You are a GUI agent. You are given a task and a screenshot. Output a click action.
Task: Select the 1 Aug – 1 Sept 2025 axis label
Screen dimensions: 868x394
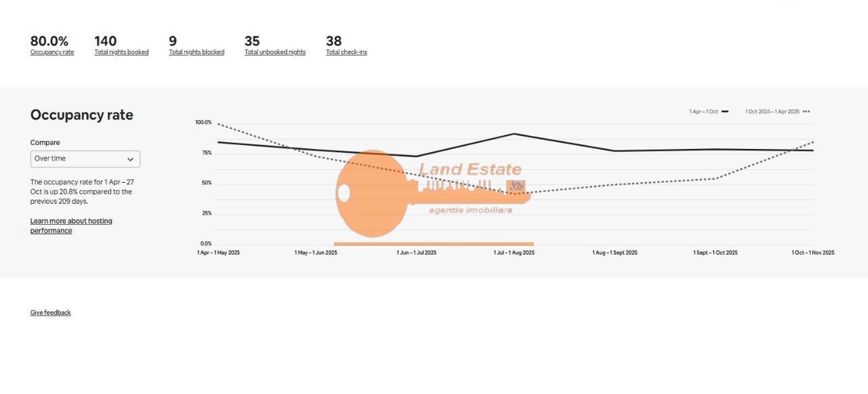click(x=615, y=253)
